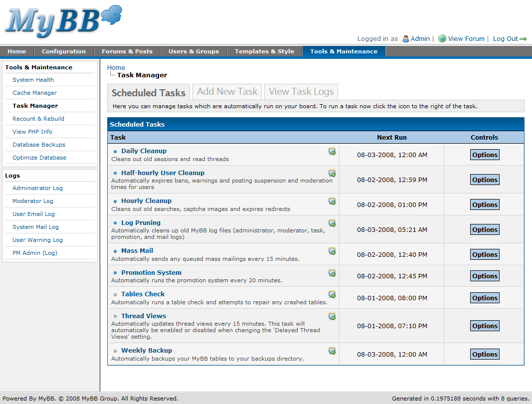
Task: Click the Weekly Backup disabled status bullet
Action: click(115, 351)
